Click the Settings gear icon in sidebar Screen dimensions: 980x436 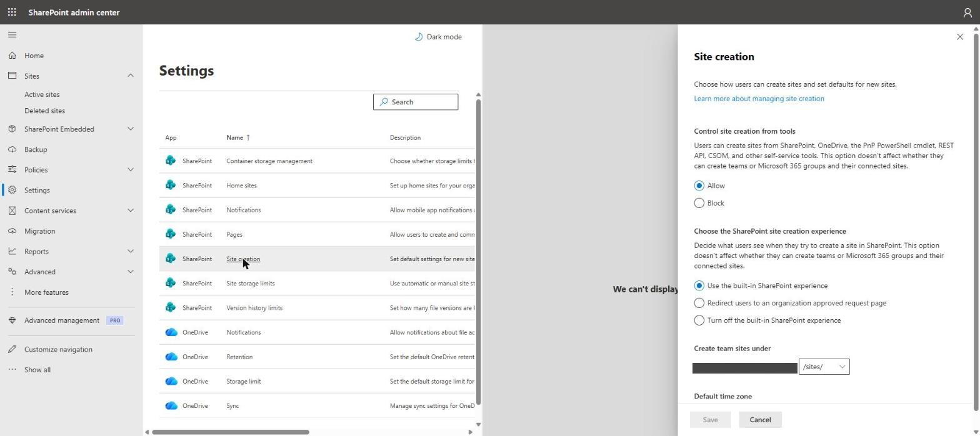pyautogui.click(x=12, y=190)
